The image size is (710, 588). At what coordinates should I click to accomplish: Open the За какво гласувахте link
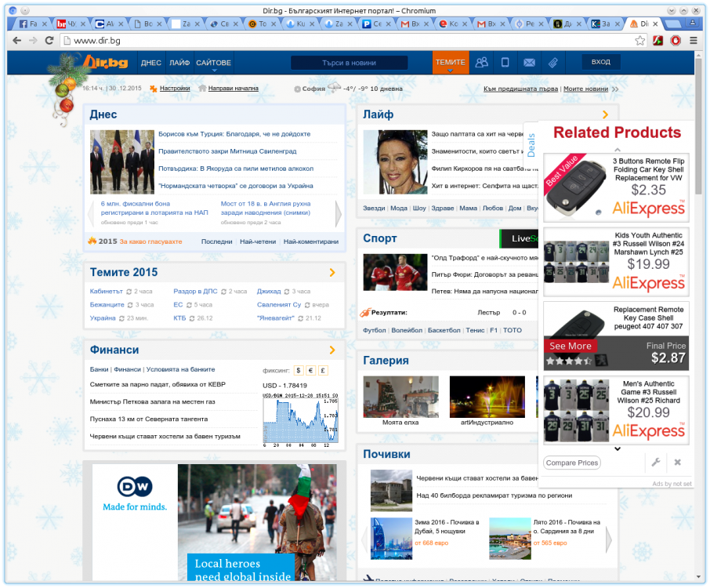pyautogui.click(x=150, y=242)
